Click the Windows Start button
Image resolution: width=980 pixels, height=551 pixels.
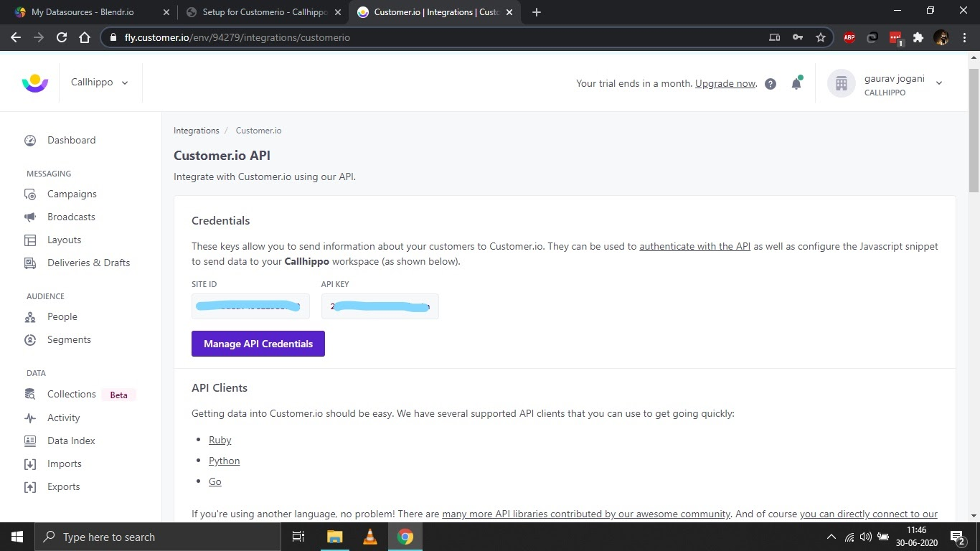(17, 537)
